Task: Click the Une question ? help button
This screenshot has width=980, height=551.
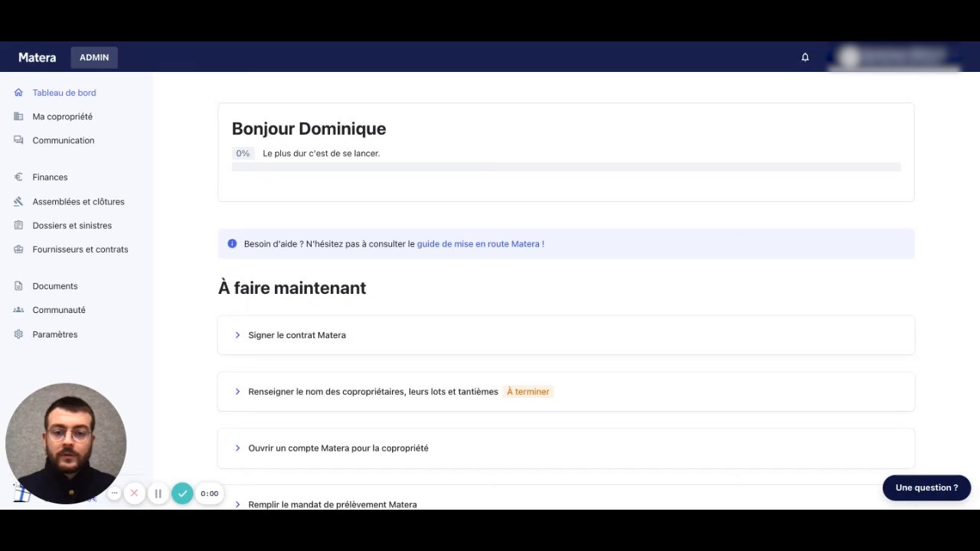Action: [926, 487]
